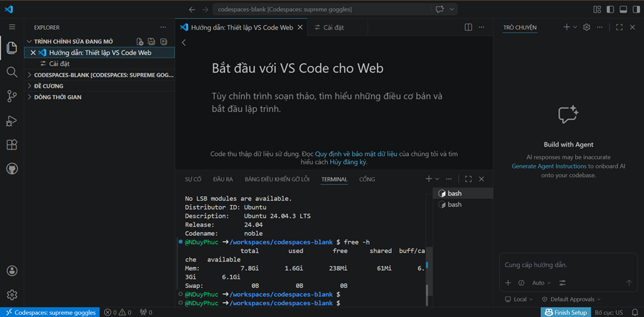Click Bố cục: US keyboard layout
Viewport: 644px width, 317px height.
tap(609, 312)
